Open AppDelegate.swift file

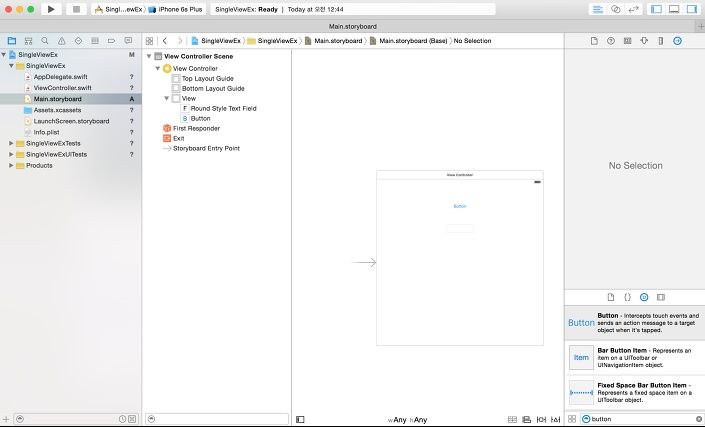[x=60, y=77]
